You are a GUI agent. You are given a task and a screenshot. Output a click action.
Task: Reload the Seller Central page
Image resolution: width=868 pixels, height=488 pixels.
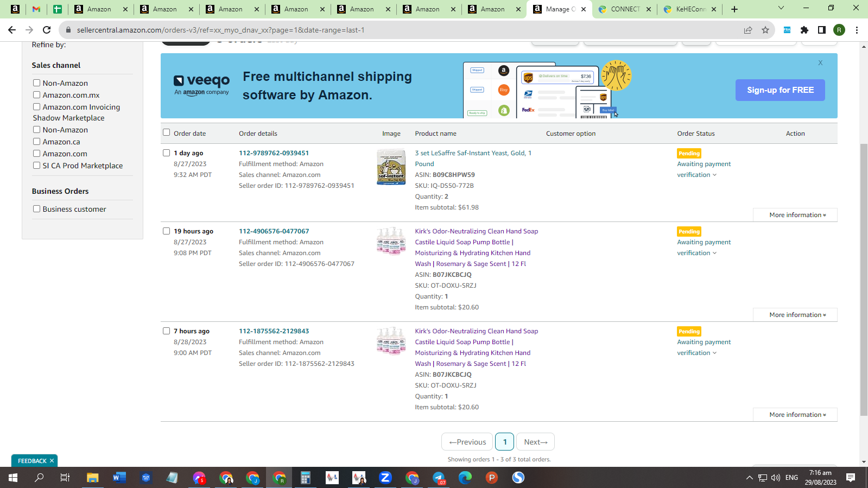(47, 30)
